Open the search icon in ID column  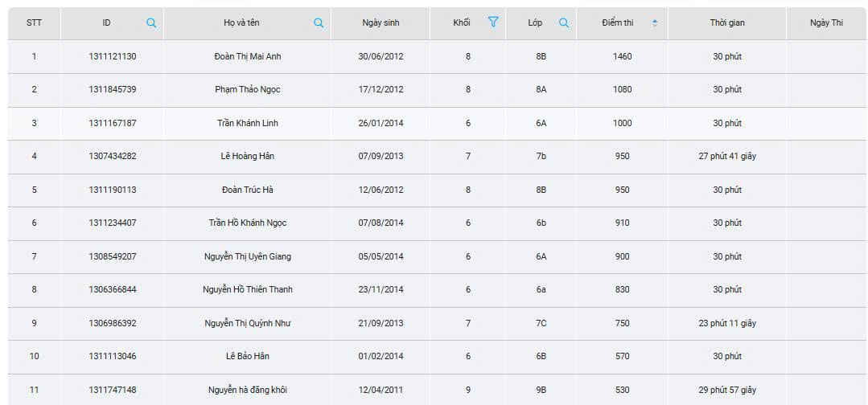point(151,23)
